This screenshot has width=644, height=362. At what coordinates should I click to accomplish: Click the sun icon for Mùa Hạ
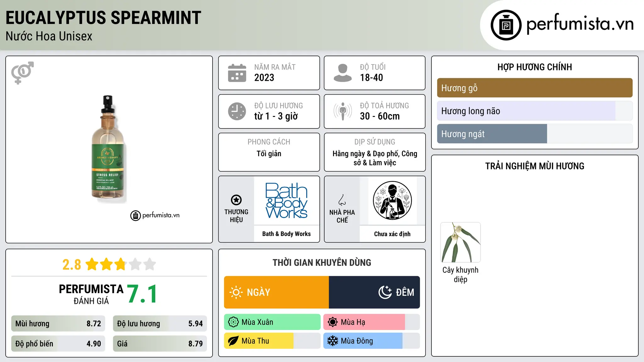pos(333,322)
